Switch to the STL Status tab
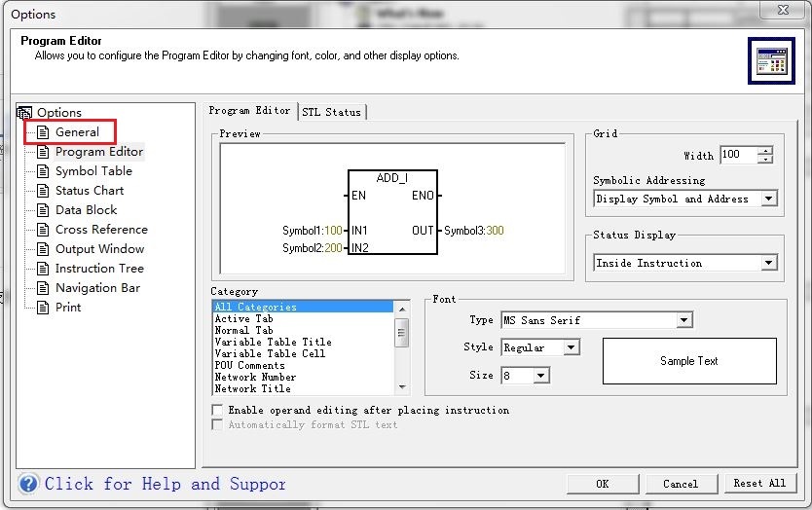Viewport: 812px width, 510px height. point(331,112)
